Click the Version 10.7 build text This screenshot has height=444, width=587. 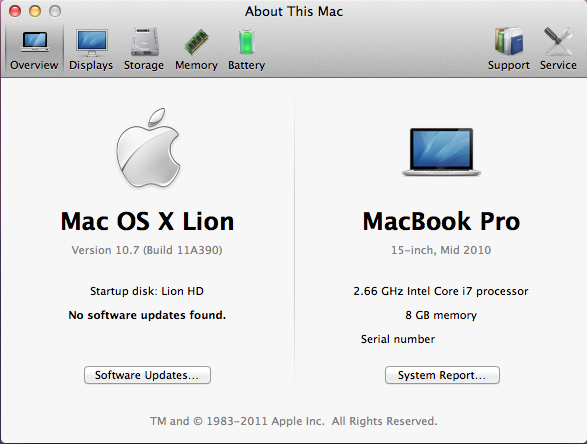tap(147, 250)
